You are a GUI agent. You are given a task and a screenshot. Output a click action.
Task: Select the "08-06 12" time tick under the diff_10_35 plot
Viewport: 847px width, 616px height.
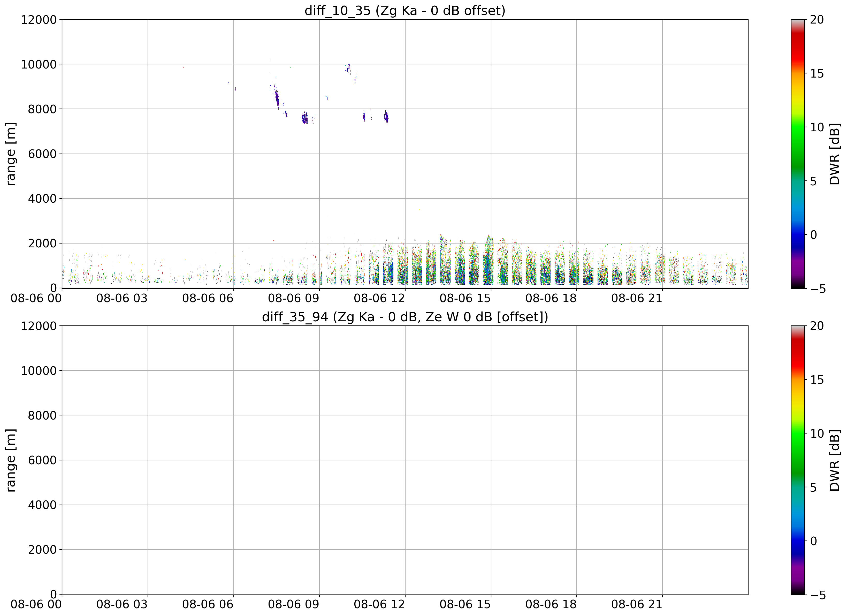[379, 298]
